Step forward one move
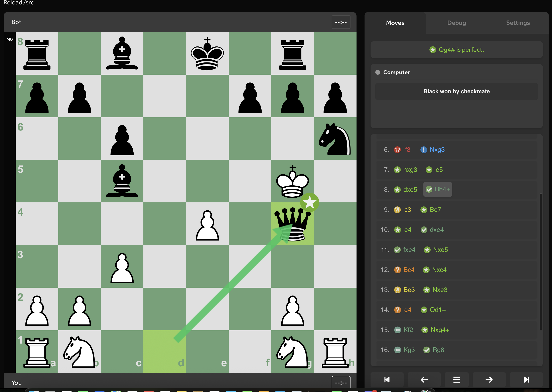Screen dimensions: 552x392 pos(489,379)
